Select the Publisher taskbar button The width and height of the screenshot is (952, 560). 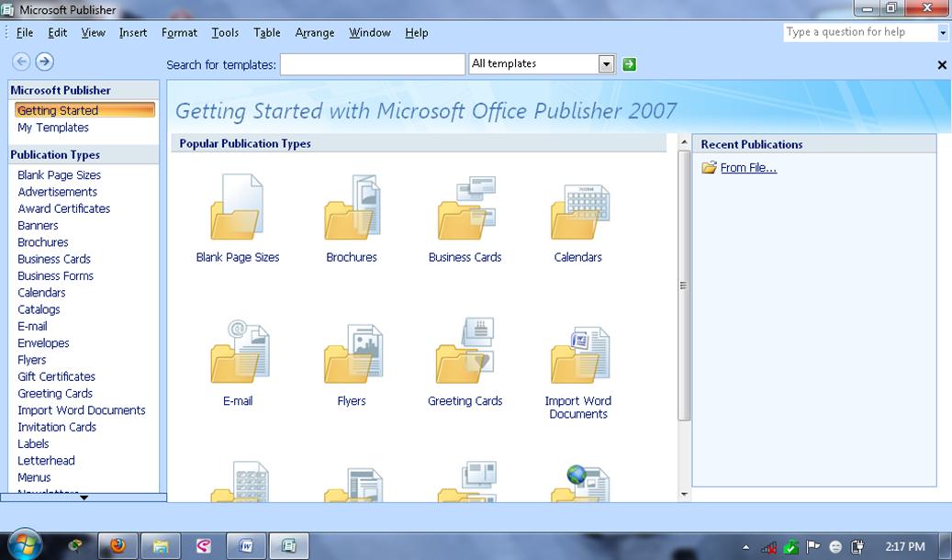coord(289,546)
